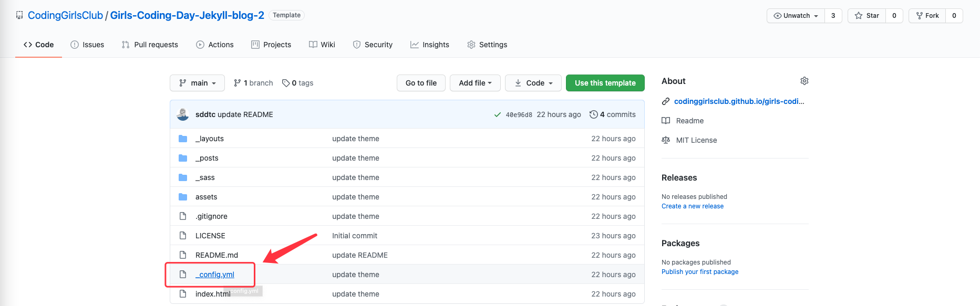Open the _config.yml file
The height and width of the screenshot is (306, 980).
[x=215, y=275]
